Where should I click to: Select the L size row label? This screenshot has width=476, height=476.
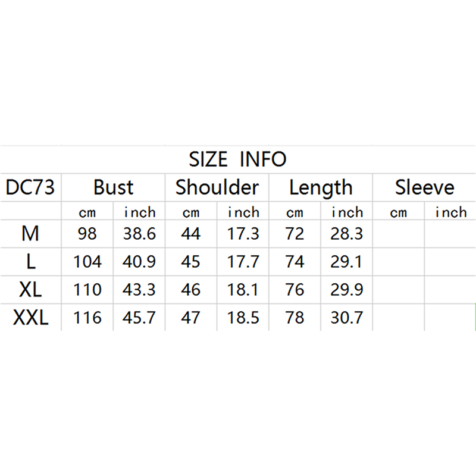pyautogui.click(x=30, y=262)
